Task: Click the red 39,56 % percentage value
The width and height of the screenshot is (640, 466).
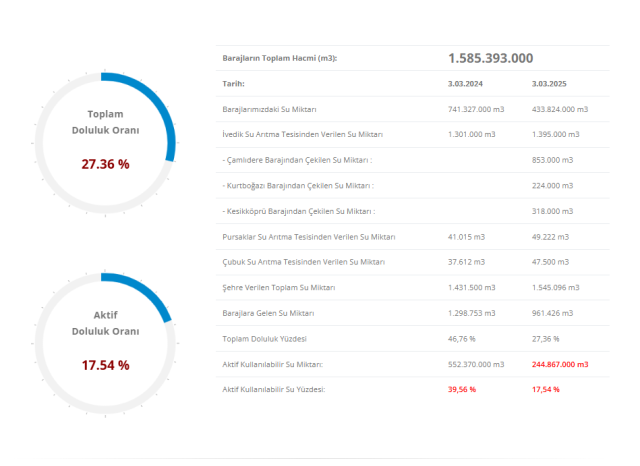Action: click(x=462, y=389)
